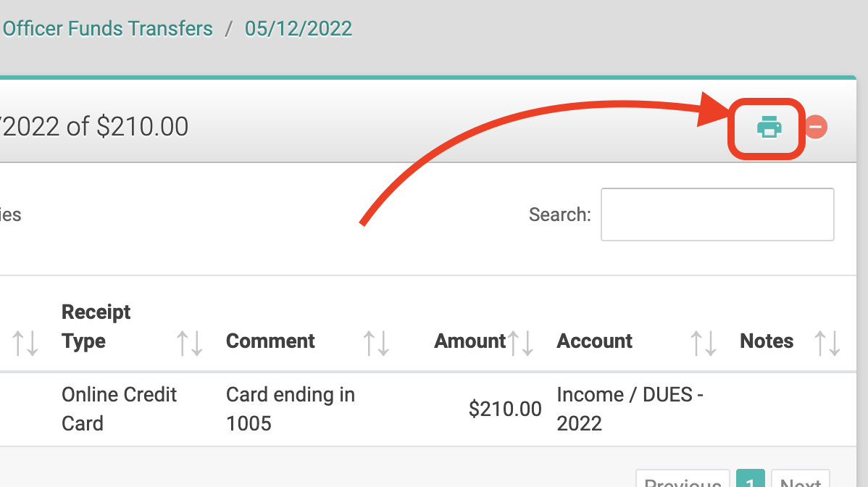Click the printer icon in the header
Screen dimensions: 868x487
pyautogui.click(x=769, y=128)
